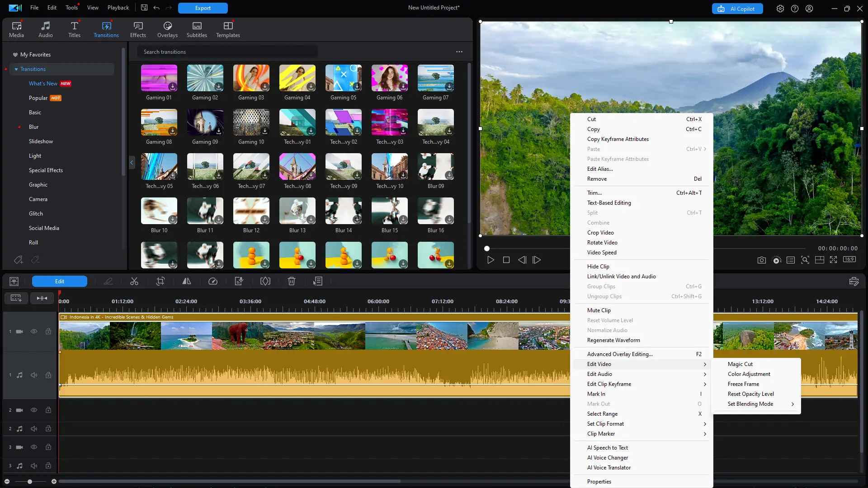Hide video track 1 with the eye icon
The height and width of the screenshot is (488, 868).
click(x=34, y=331)
